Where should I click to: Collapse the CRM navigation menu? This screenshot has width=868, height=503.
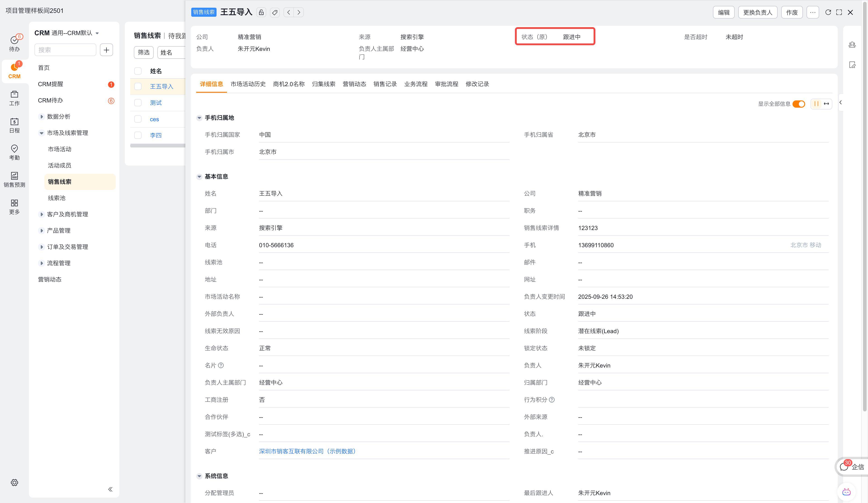(x=110, y=489)
